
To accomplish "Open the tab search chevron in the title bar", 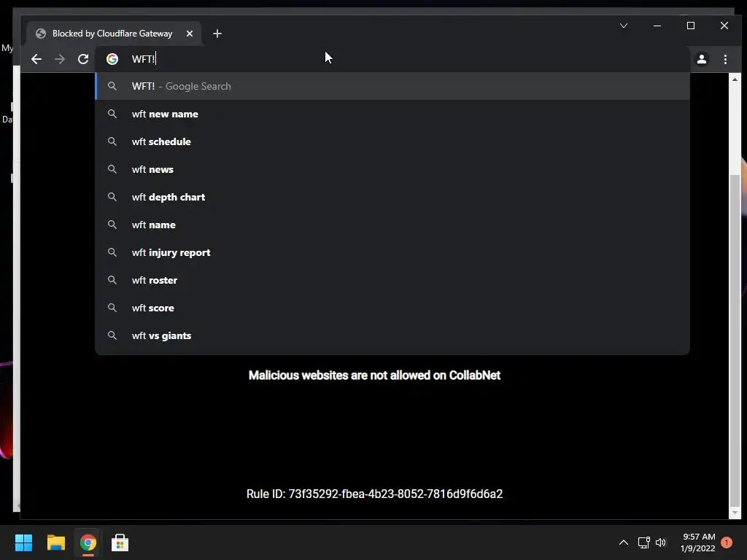I will pos(624,26).
